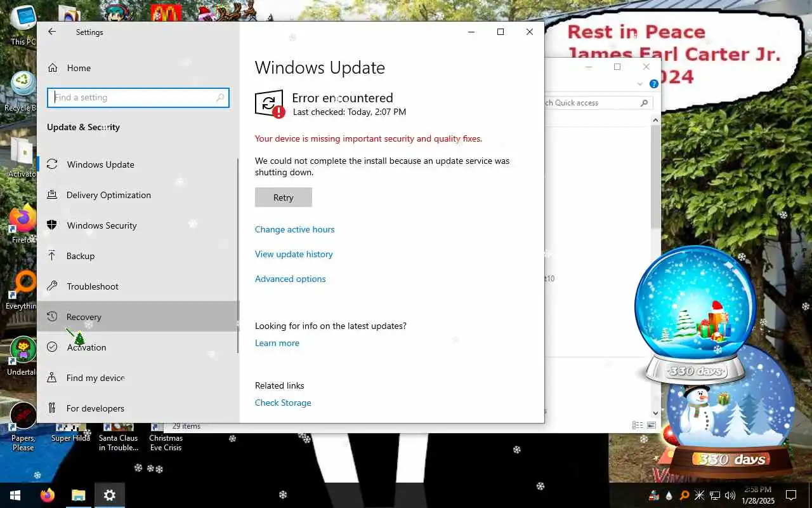812x508 pixels.
Task: Click the search magnifier in Find a setting
Action: 220,98
